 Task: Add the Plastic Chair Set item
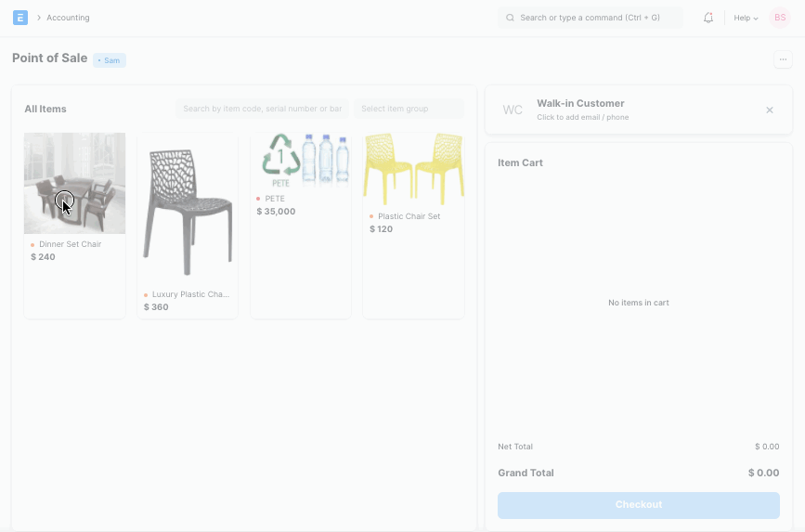(x=413, y=169)
